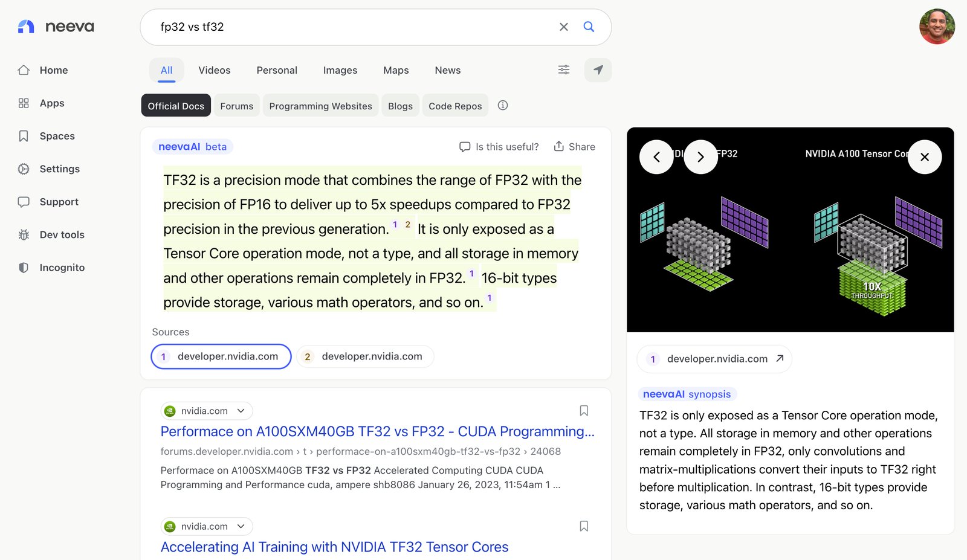Bookmark the Accelerating AI Training result
Image resolution: width=967 pixels, height=560 pixels.
click(x=584, y=526)
